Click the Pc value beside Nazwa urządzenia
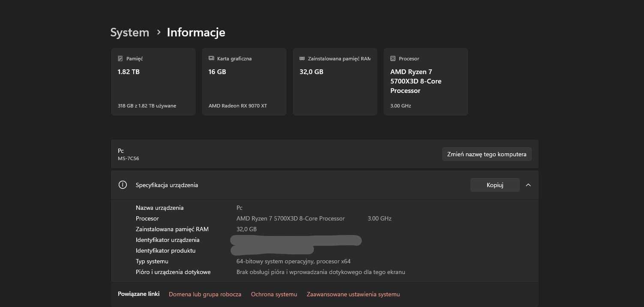The width and height of the screenshot is (644, 307). pyautogui.click(x=240, y=208)
